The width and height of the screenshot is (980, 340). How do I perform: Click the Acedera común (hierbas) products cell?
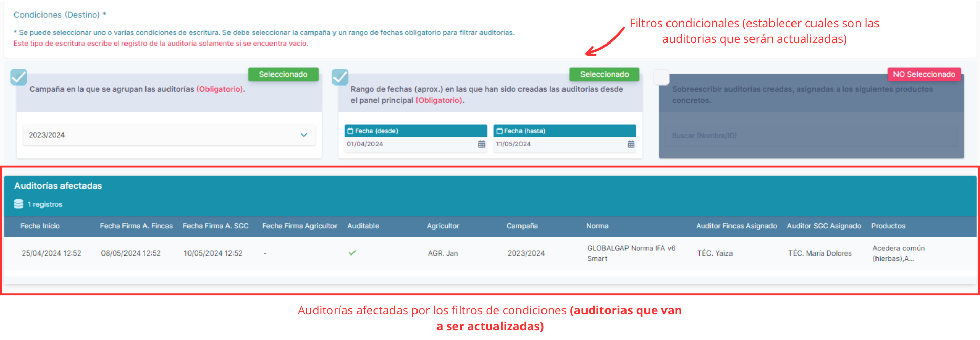pos(899,253)
